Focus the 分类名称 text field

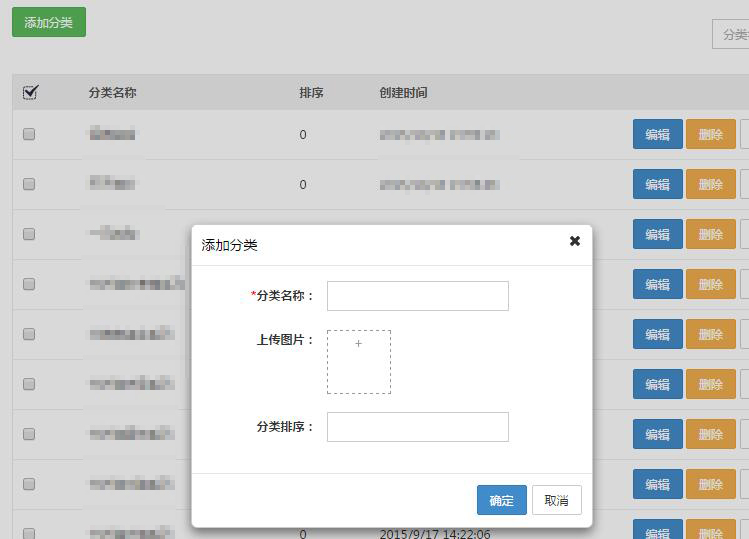[417, 296]
